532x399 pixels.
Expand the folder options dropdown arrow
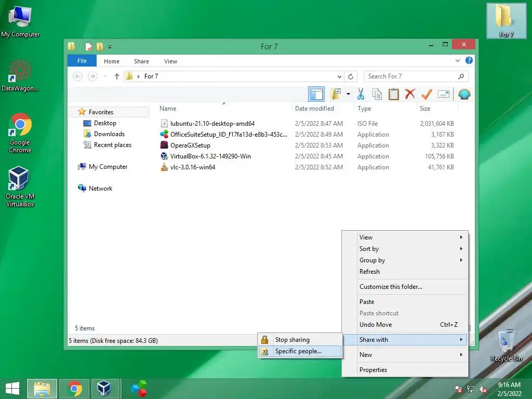click(348, 94)
